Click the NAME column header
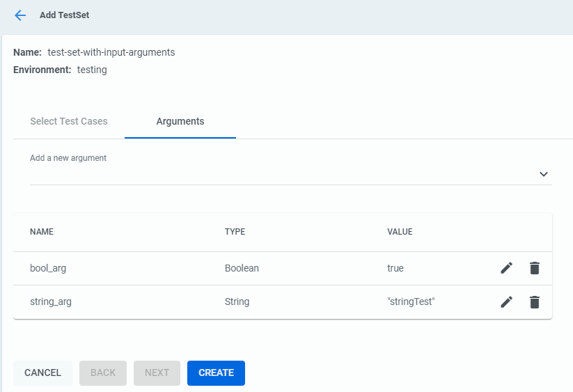The image size is (573, 392). (42, 232)
